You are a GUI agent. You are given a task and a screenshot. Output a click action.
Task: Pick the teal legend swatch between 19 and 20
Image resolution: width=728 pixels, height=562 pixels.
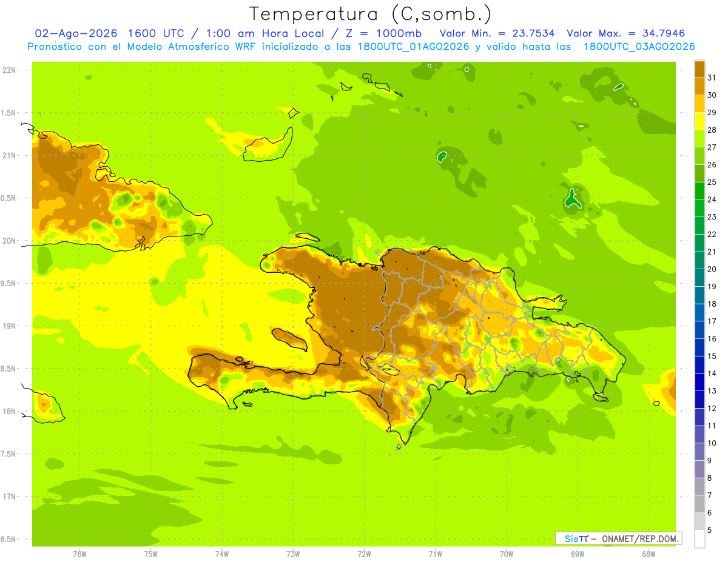pos(699,278)
